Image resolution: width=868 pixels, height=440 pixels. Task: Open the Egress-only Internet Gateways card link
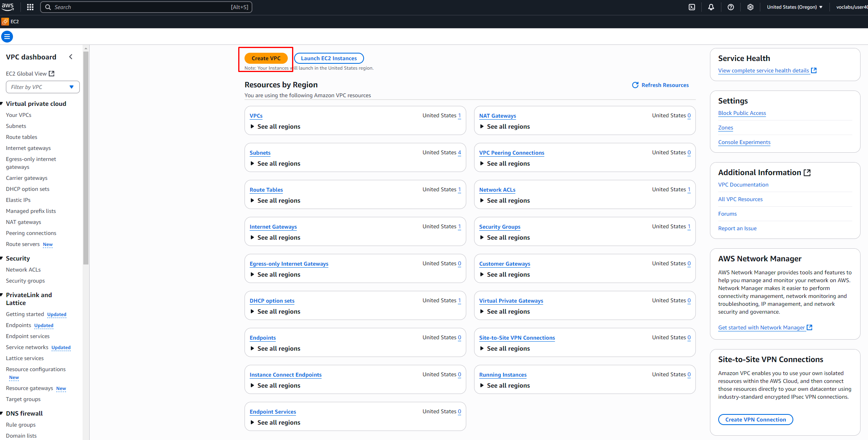(289, 264)
